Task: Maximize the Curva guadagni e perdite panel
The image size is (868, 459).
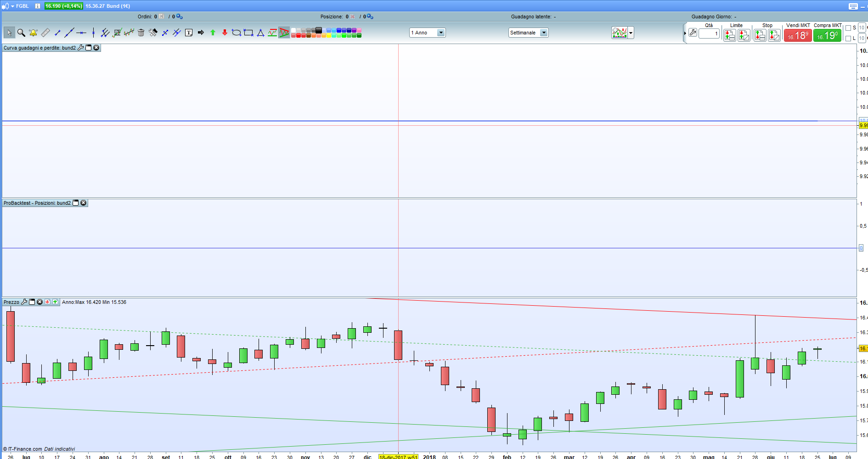Action: pyautogui.click(x=89, y=48)
